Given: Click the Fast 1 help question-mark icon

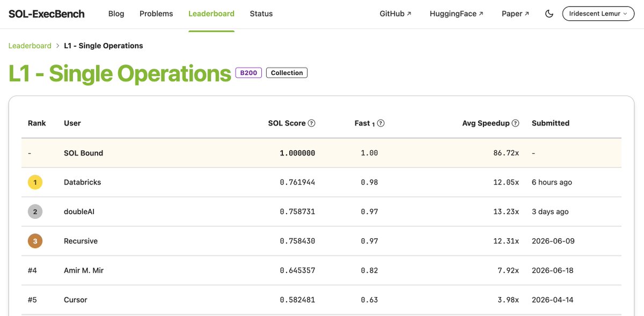Looking at the screenshot, I should click(x=381, y=123).
